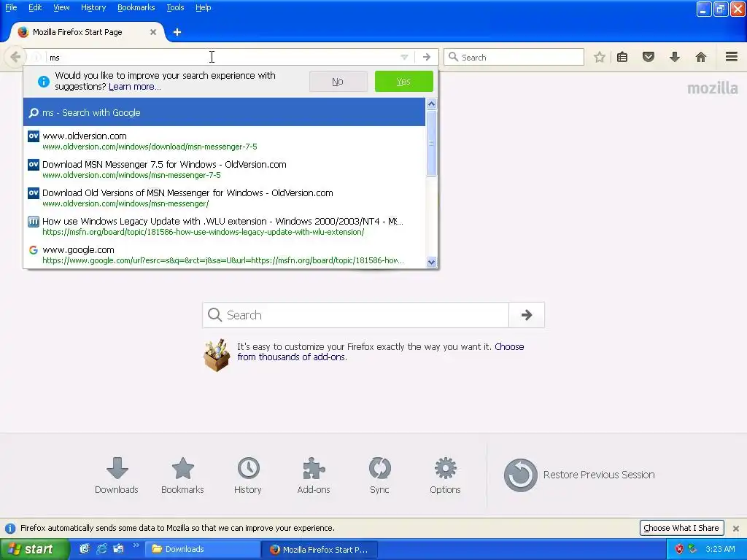747x560 pixels.
Task: Open the address bar history dropdown
Action: point(404,57)
